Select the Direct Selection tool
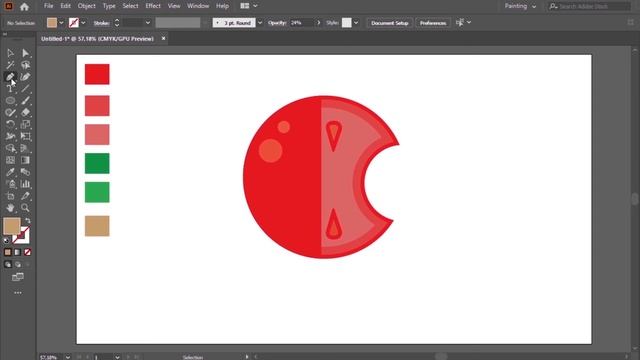 25,53
